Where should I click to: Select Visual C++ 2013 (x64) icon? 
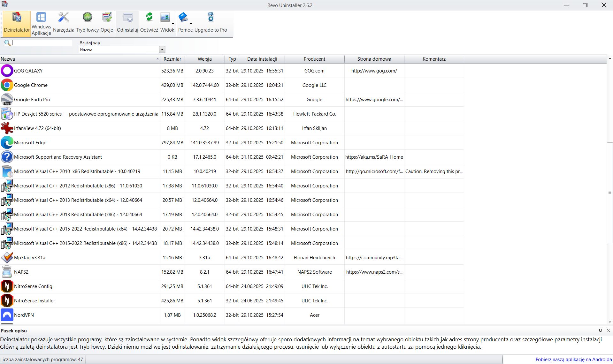7,200
